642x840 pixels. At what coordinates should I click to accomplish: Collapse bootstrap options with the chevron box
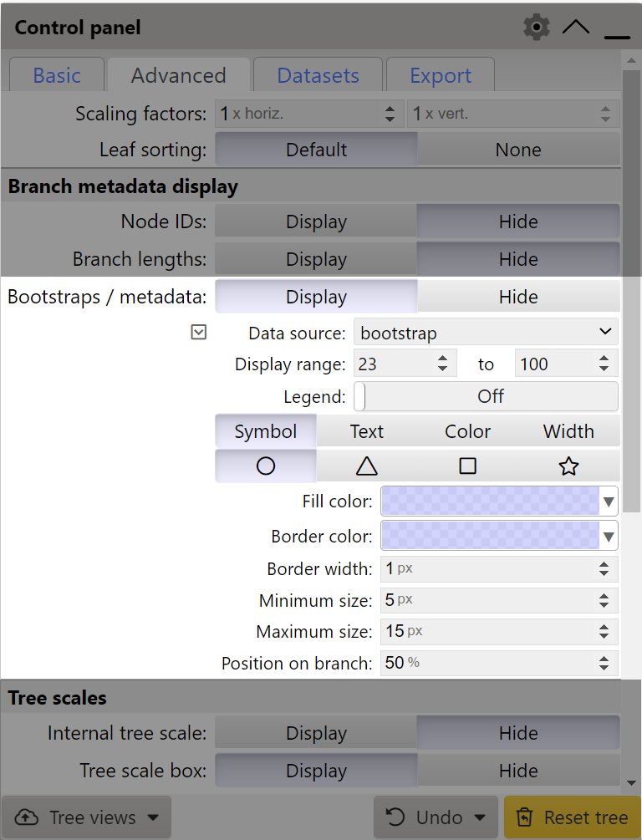[199, 333]
